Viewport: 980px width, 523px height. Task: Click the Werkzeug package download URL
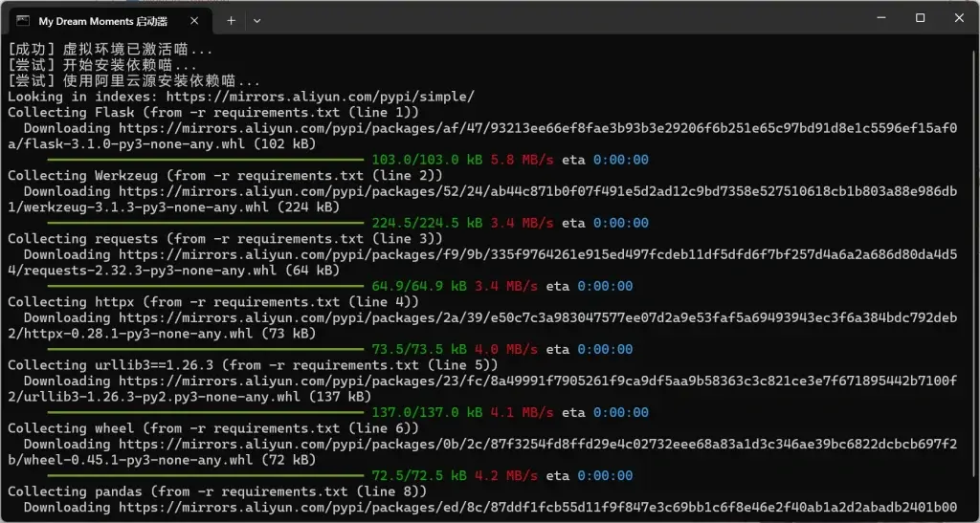pyautogui.click(x=536, y=191)
